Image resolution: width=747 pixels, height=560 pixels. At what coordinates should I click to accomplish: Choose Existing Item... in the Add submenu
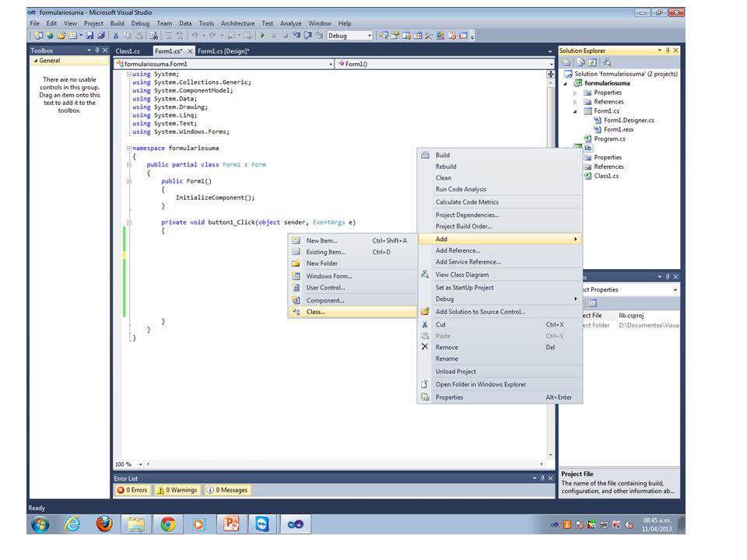(x=352, y=252)
